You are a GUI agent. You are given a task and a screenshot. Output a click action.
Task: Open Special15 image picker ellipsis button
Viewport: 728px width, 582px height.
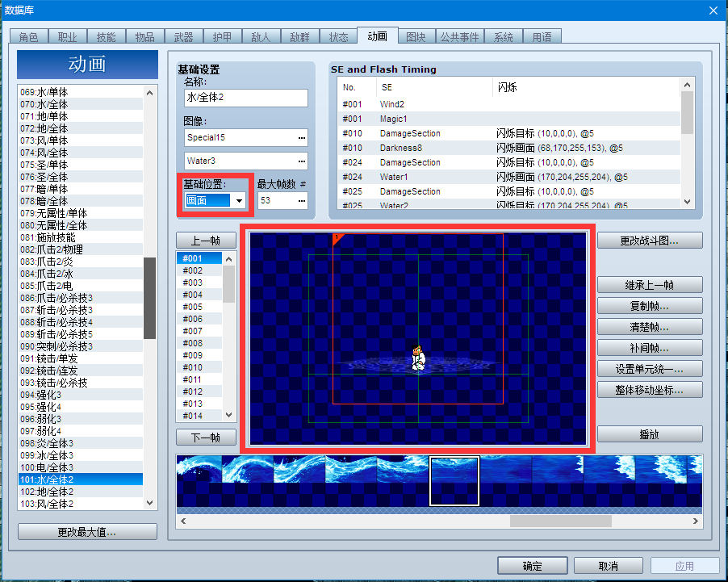point(302,138)
